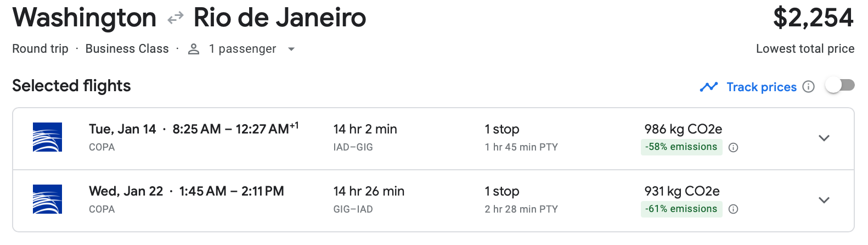The width and height of the screenshot is (868, 245).
Task: Click the Round trip label
Action: pos(40,49)
